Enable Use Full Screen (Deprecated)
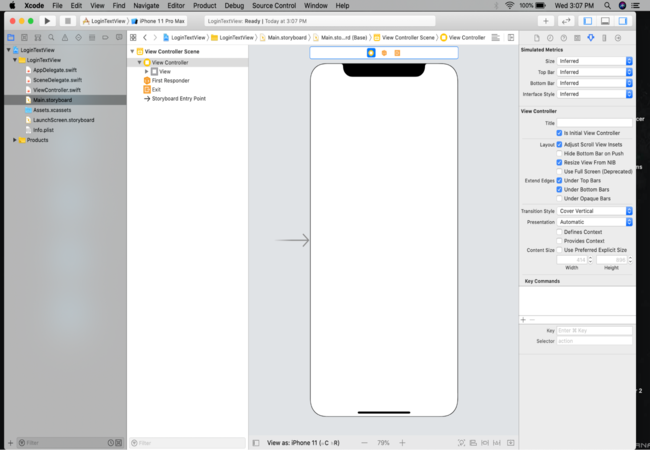The height and width of the screenshot is (450, 650). (x=559, y=171)
